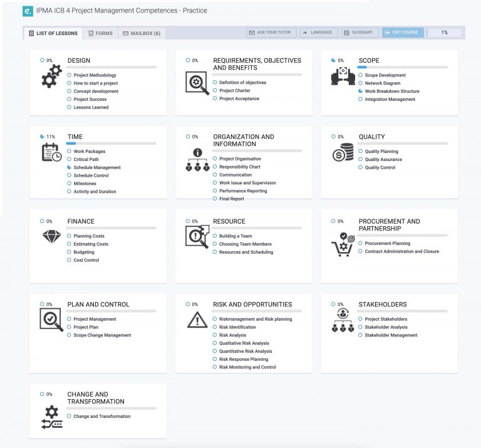Click the Time module progress bar
The image size is (481, 448).
pos(111,143)
